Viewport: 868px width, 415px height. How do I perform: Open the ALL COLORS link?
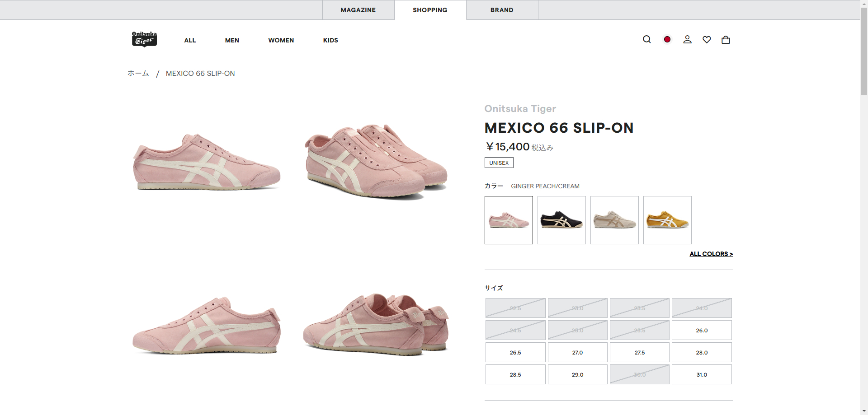pyautogui.click(x=711, y=254)
